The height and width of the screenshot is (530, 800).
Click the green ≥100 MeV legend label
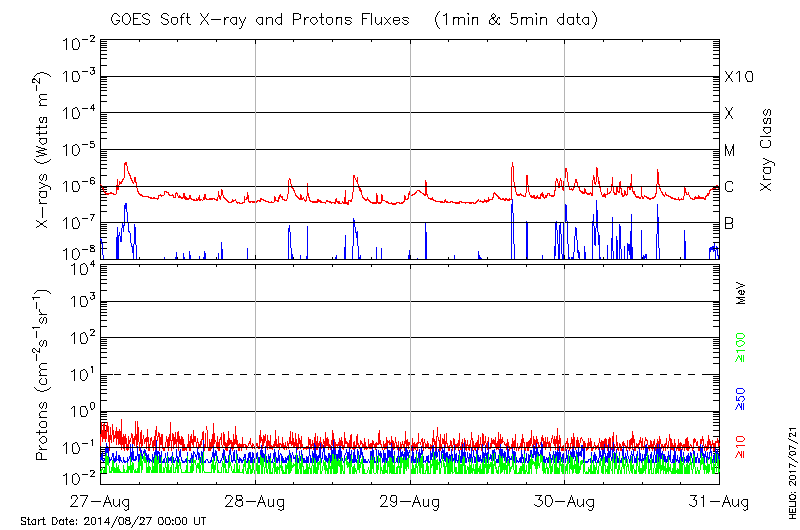741,349
